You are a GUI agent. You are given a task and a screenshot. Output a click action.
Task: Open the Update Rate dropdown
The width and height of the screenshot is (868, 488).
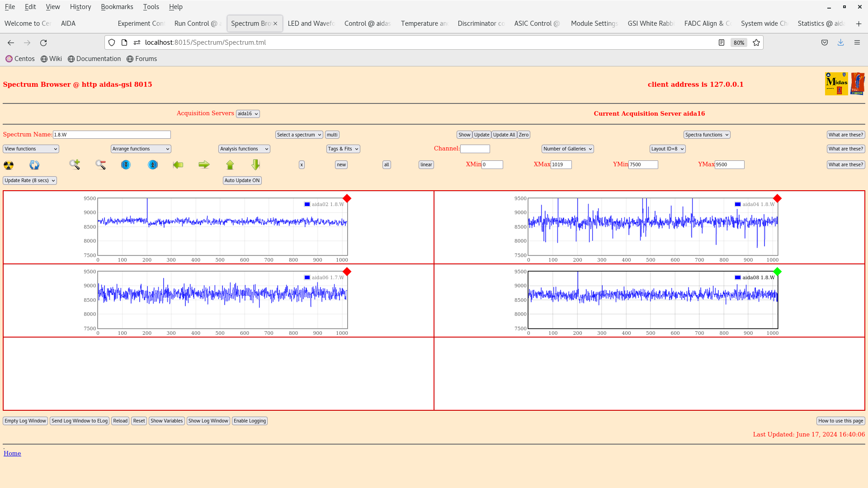point(30,180)
